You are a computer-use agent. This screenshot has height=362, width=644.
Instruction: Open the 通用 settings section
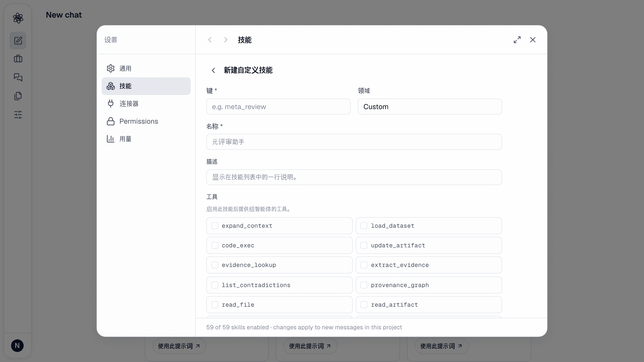[x=146, y=68]
